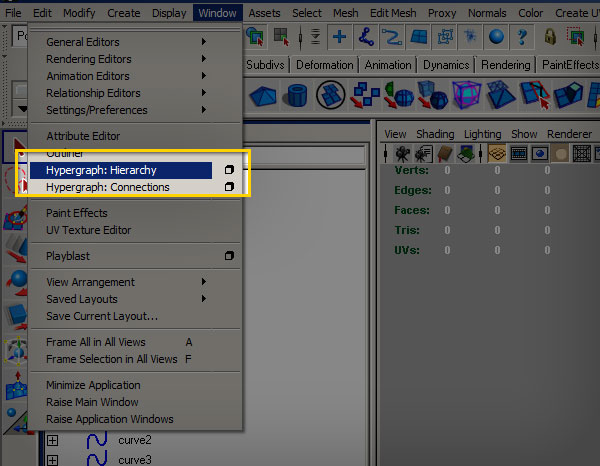This screenshot has width=600, height=466.
Task: Toggle viewport film gate icon
Action: click(x=518, y=154)
